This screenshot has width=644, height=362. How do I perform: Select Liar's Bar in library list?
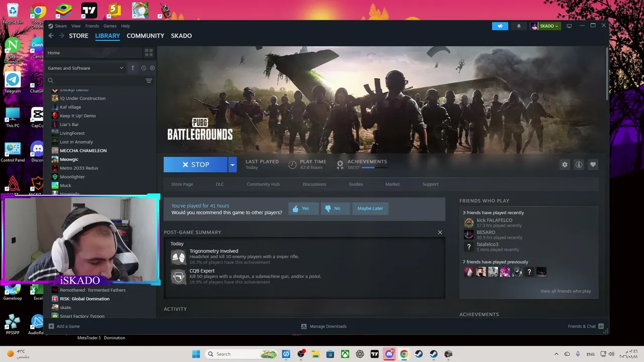coord(69,124)
